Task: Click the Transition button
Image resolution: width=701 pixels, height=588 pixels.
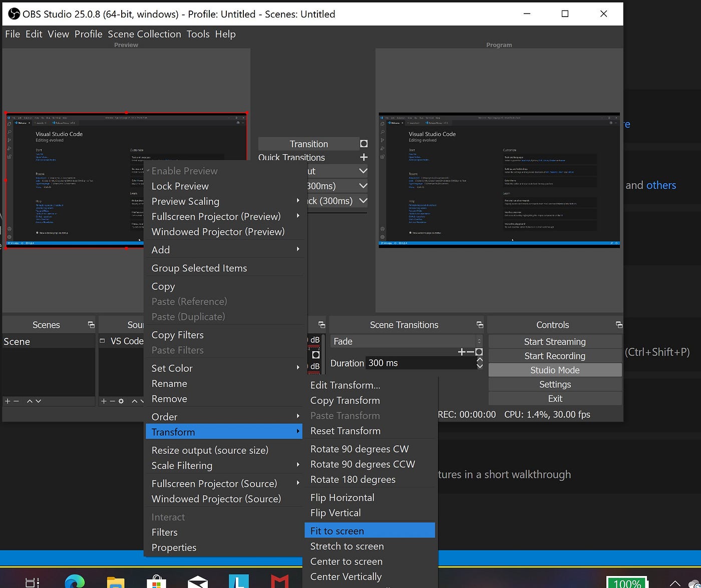Action: coord(308,144)
